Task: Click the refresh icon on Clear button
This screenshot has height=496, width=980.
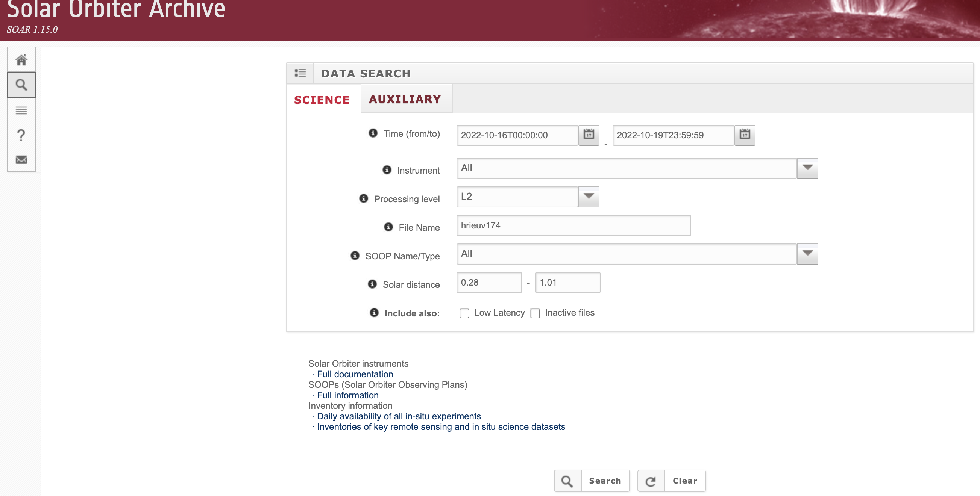Action: point(651,481)
